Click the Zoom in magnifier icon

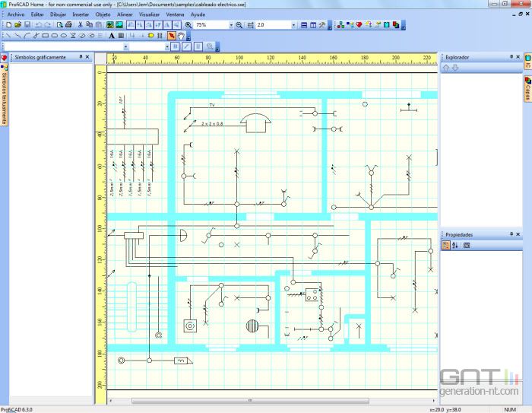pyautogui.click(x=188, y=25)
